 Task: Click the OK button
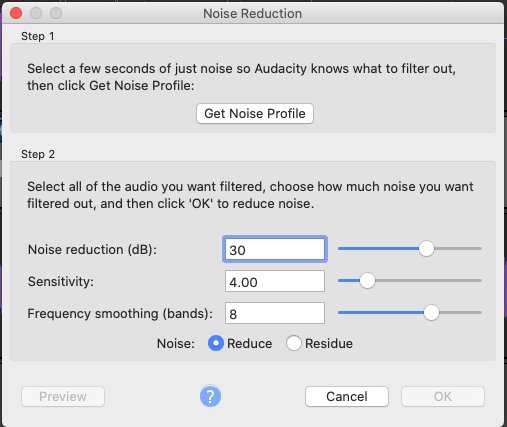pyautogui.click(x=443, y=396)
